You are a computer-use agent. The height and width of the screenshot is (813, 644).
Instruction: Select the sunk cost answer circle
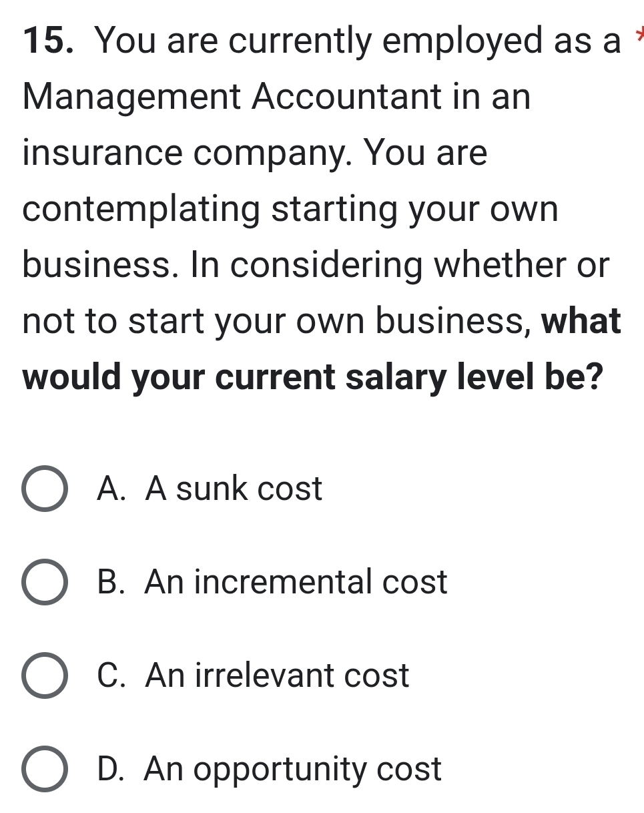[45, 489]
